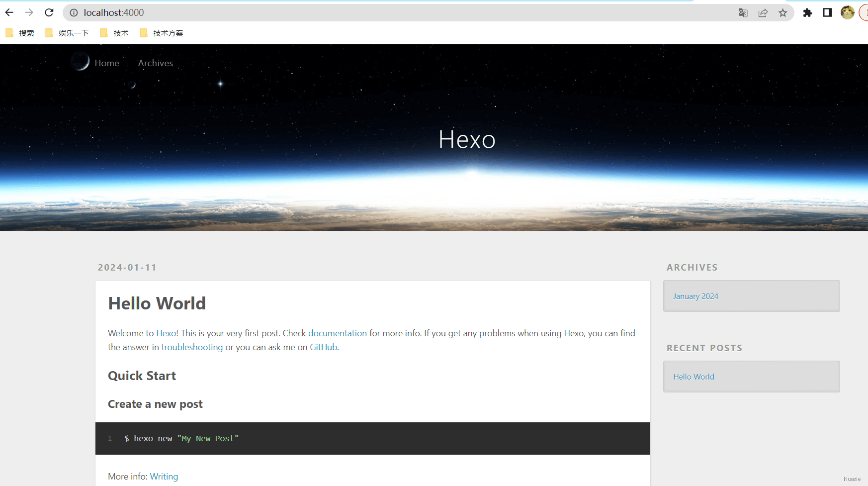Screen dimensions: 868x486
Task: Open the 2024-01-11 post date link
Action: (x=127, y=268)
